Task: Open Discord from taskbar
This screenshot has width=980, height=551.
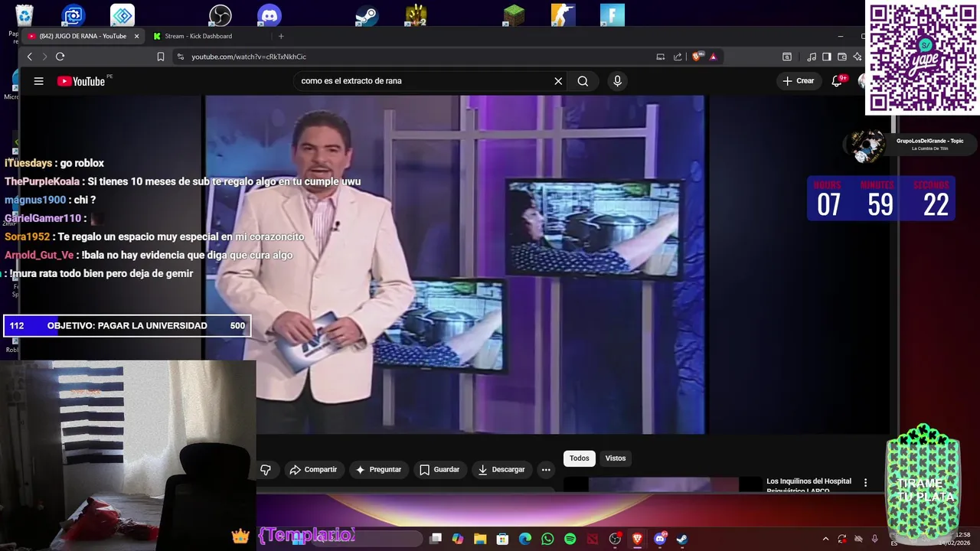Action: click(x=660, y=539)
